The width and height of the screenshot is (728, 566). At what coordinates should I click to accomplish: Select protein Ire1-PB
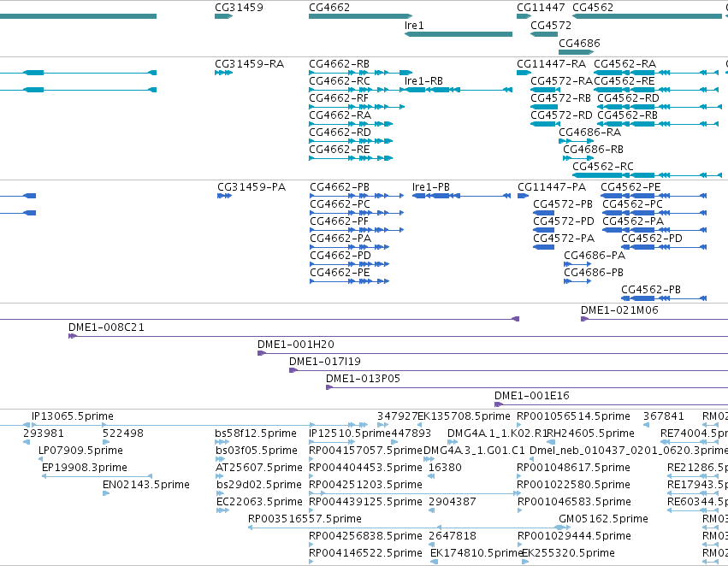pos(431,187)
